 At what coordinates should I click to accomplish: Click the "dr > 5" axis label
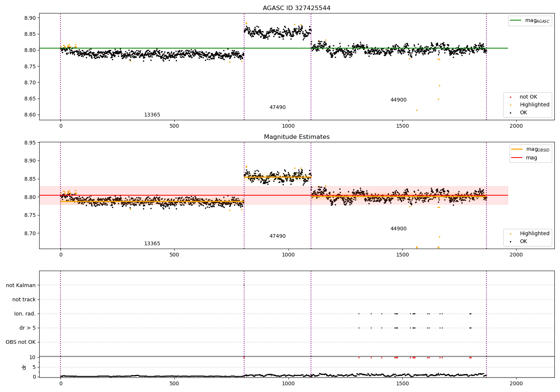(x=28, y=328)
